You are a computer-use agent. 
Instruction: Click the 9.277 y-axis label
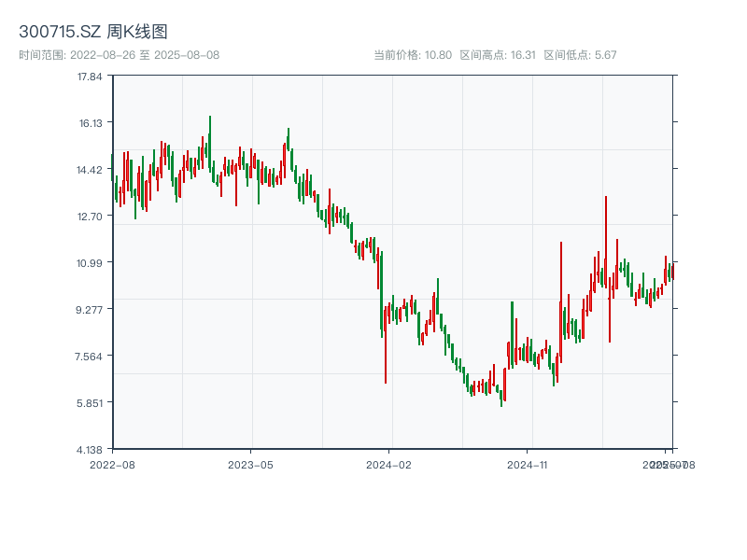(x=90, y=310)
